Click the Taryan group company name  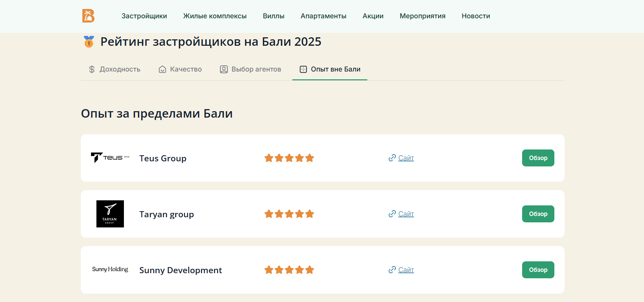click(167, 214)
